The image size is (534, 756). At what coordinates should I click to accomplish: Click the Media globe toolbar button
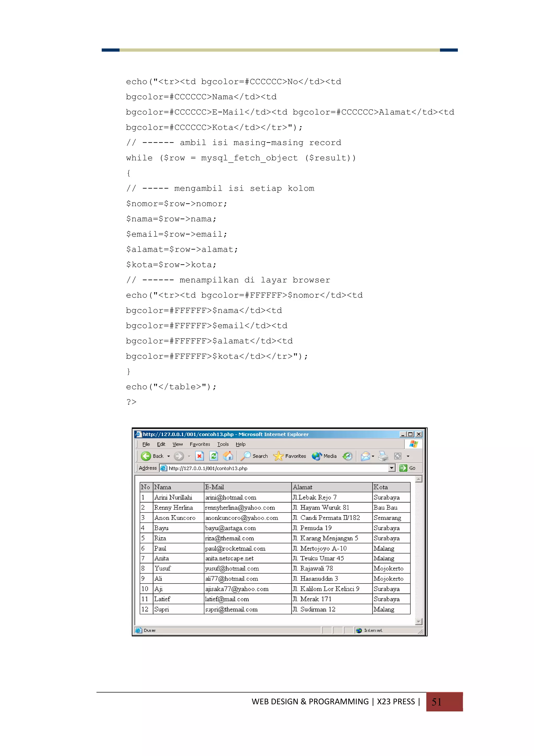pyautogui.click(x=324, y=456)
